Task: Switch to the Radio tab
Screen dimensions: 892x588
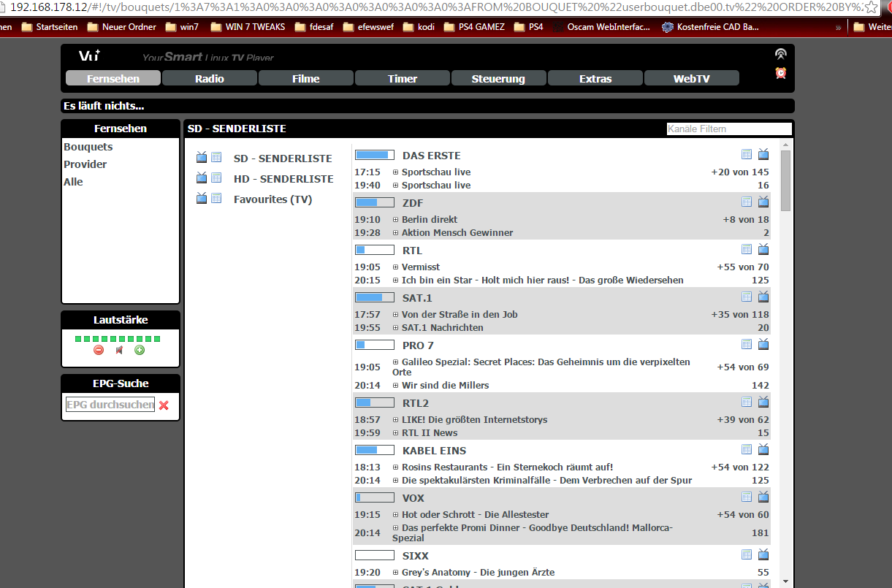Action: pos(210,78)
